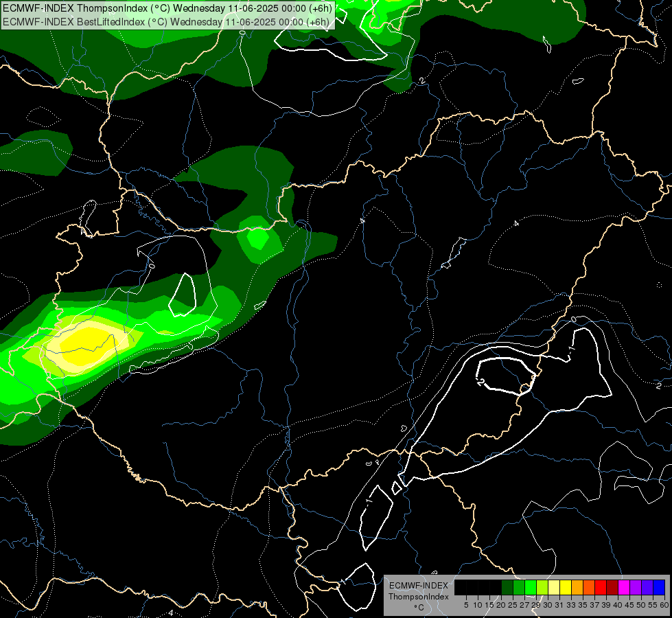
Task: Select the pale yellow 30–31 legend swatch
Action: pos(554,587)
